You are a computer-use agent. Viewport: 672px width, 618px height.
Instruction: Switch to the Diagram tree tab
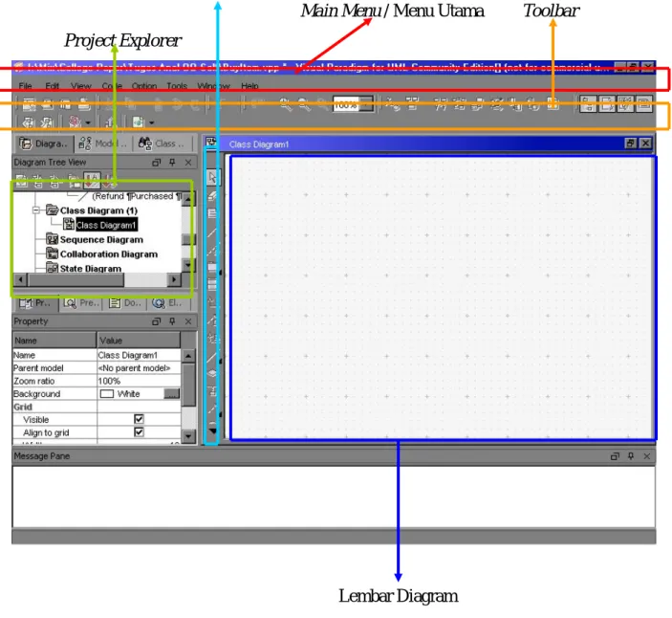point(44,143)
